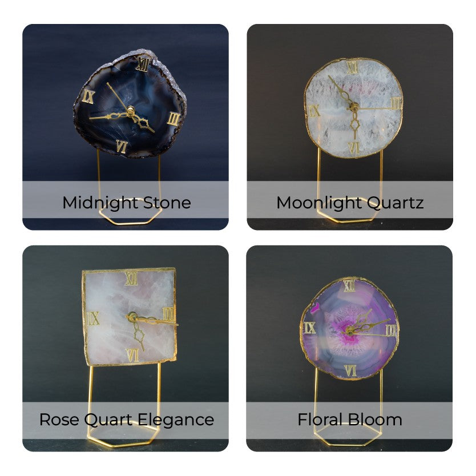Click the IX numeral on Floral Bloom clock

(310, 328)
